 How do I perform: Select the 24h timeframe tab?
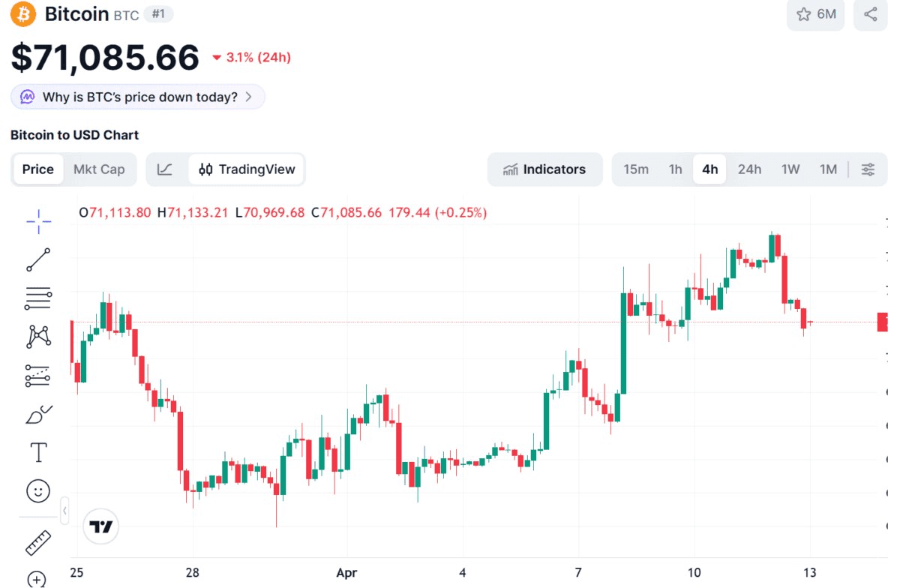[x=749, y=169]
